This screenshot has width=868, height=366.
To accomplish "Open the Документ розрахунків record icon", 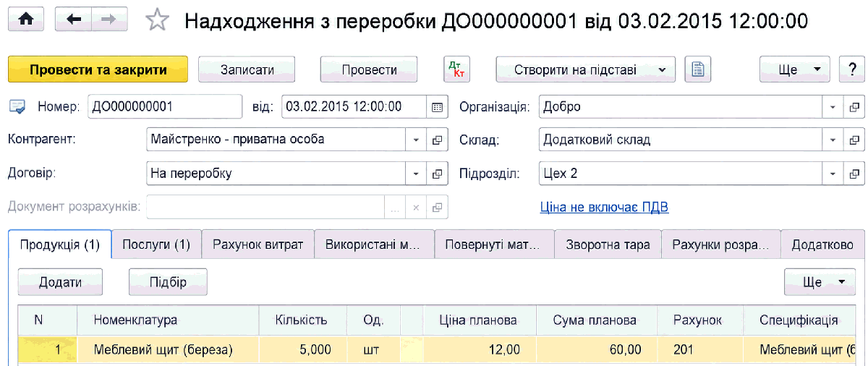I will tap(437, 208).
